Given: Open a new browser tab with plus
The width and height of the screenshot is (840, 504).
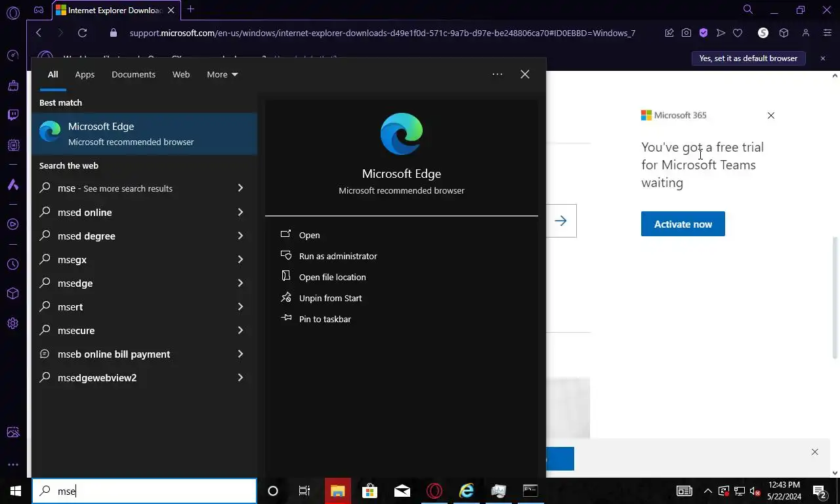Looking at the screenshot, I should point(190,9).
